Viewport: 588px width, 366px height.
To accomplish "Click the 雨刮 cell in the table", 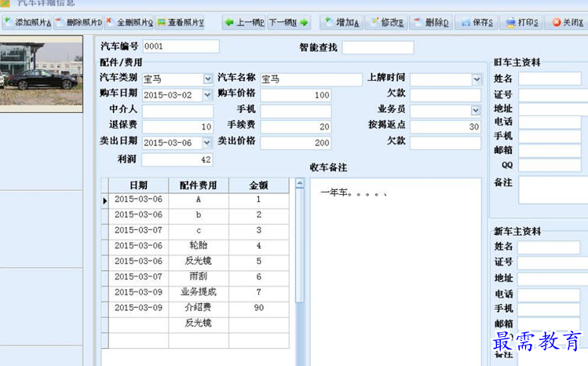I will pyautogui.click(x=199, y=277).
